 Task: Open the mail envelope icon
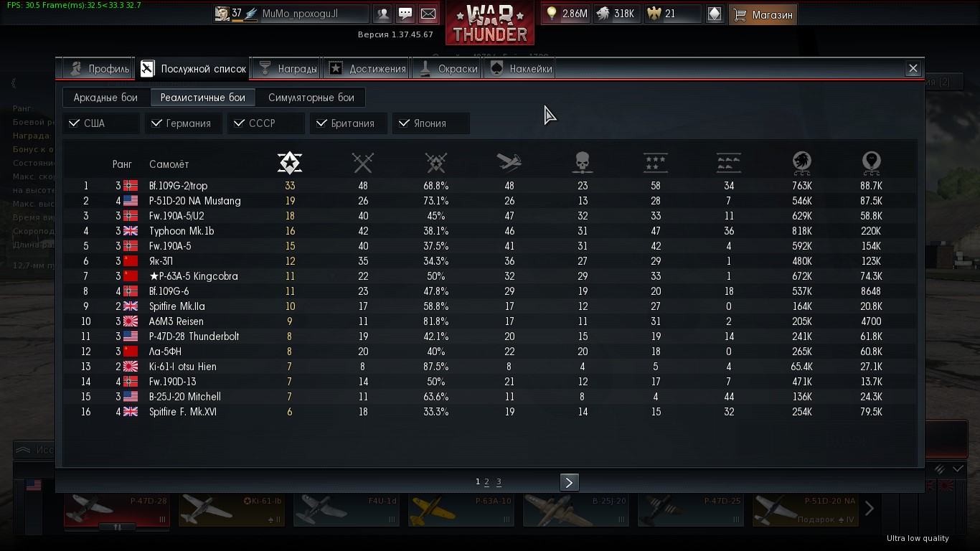tap(428, 14)
